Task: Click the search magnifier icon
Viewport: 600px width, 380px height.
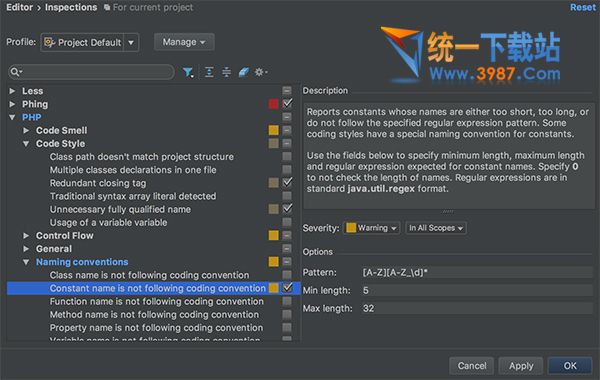Action: coord(16,72)
